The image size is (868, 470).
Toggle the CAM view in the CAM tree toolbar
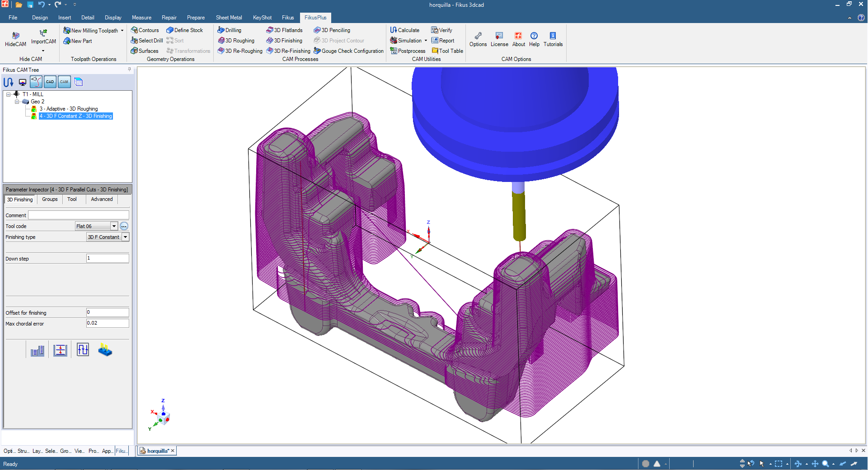(64, 82)
